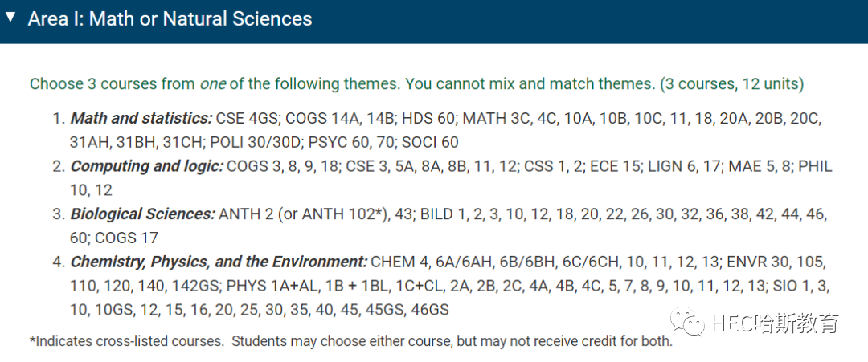Select the Computing and logic theme heading

point(147,166)
